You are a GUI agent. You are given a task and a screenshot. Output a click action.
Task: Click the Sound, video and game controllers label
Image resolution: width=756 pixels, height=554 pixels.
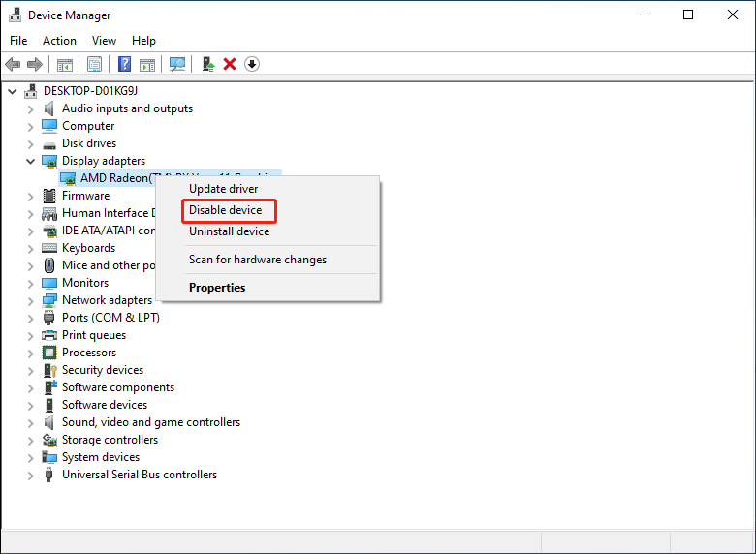pyautogui.click(x=151, y=422)
